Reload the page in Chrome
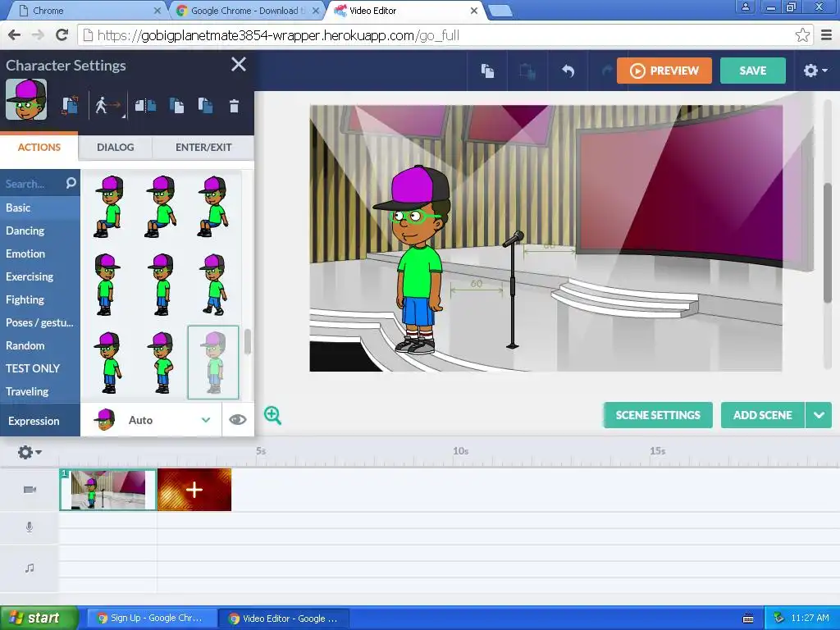The image size is (840, 630). click(x=62, y=34)
